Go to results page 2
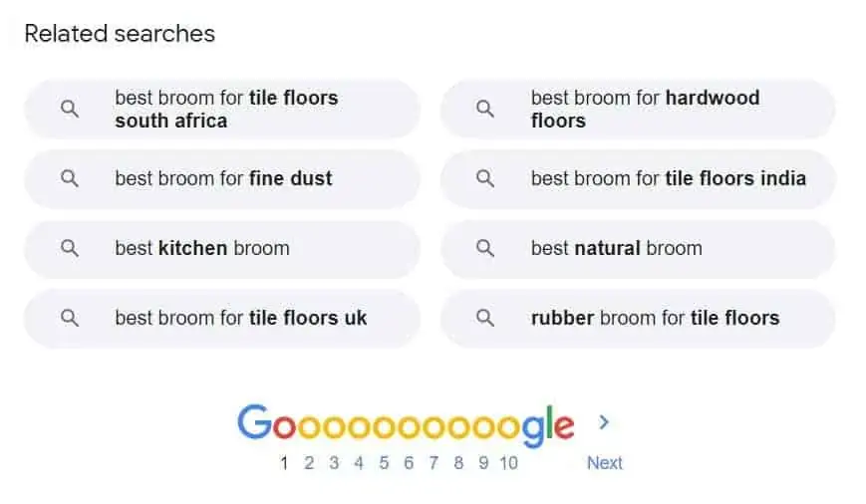Viewport: 866px width, 504px height. point(309,463)
